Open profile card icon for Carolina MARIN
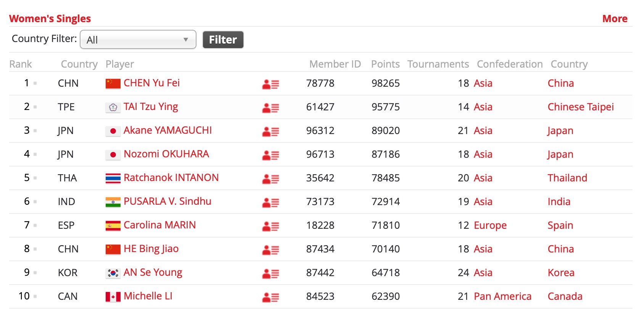 point(270,226)
